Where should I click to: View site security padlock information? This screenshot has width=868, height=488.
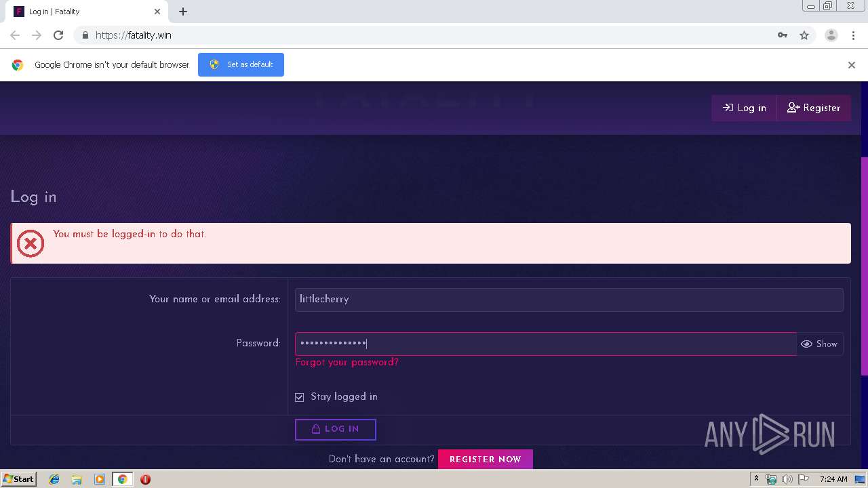[x=85, y=35]
